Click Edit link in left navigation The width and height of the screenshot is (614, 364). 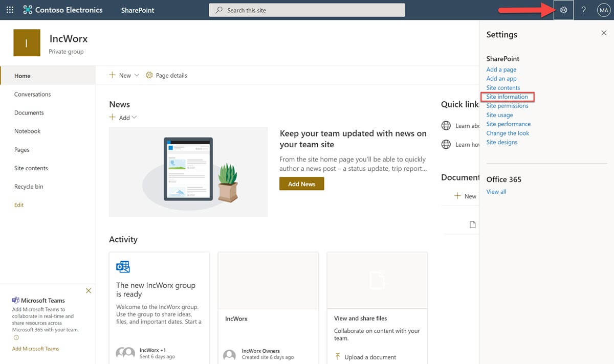point(19,205)
